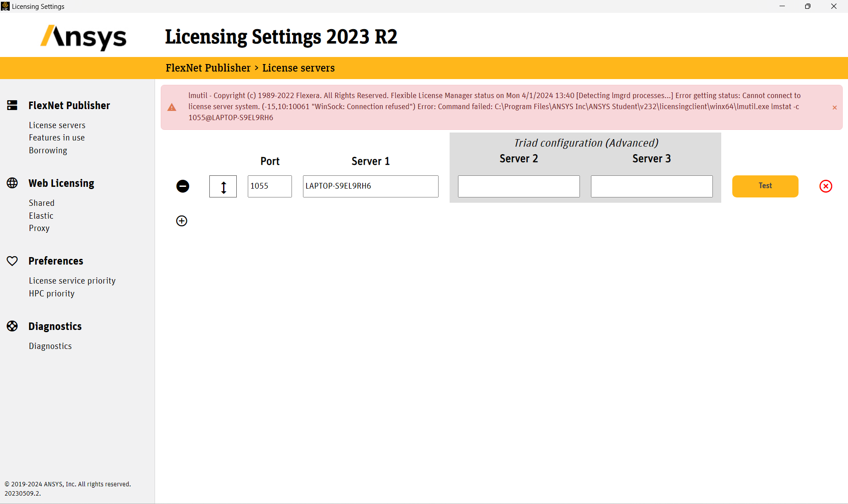Viewport: 848px width, 504px height.
Task: Open HPC priority preferences
Action: click(x=51, y=293)
